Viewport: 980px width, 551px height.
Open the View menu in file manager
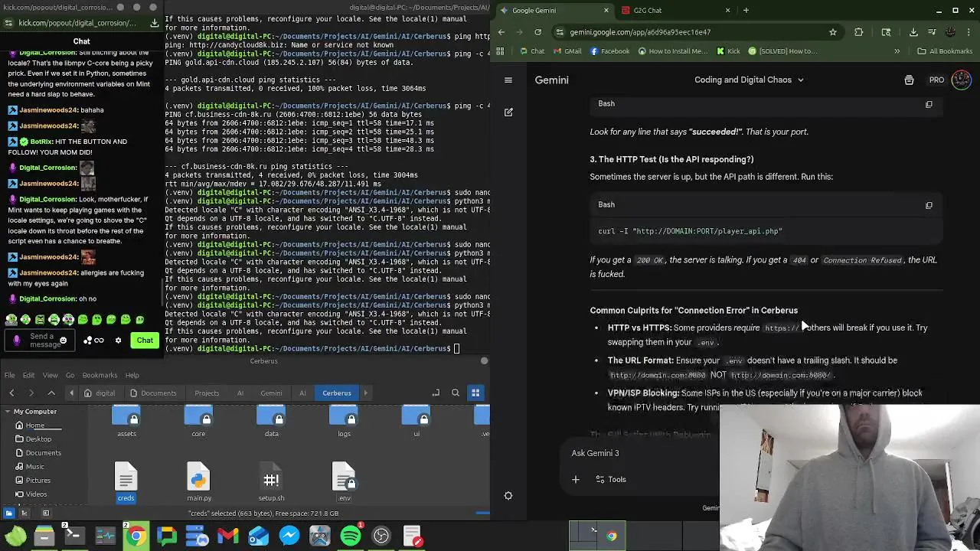50,375
